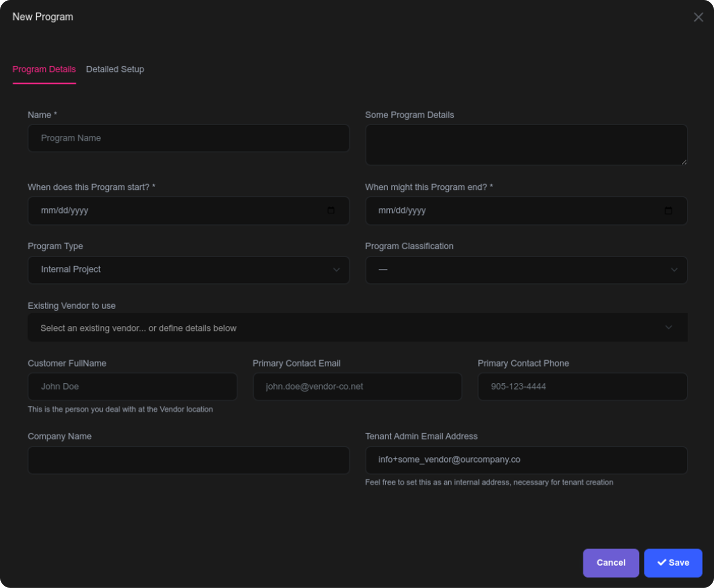
Task: Grab the resize handle of Program Details textarea
Action: (684, 162)
